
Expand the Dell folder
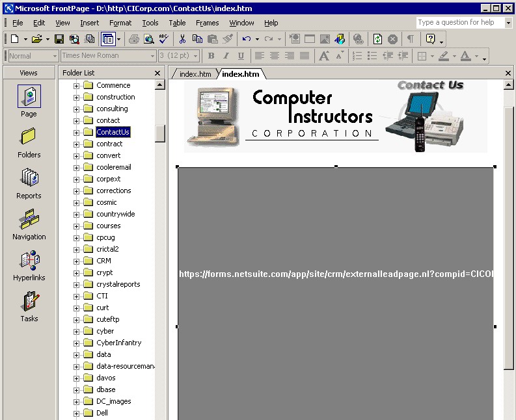click(x=76, y=413)
